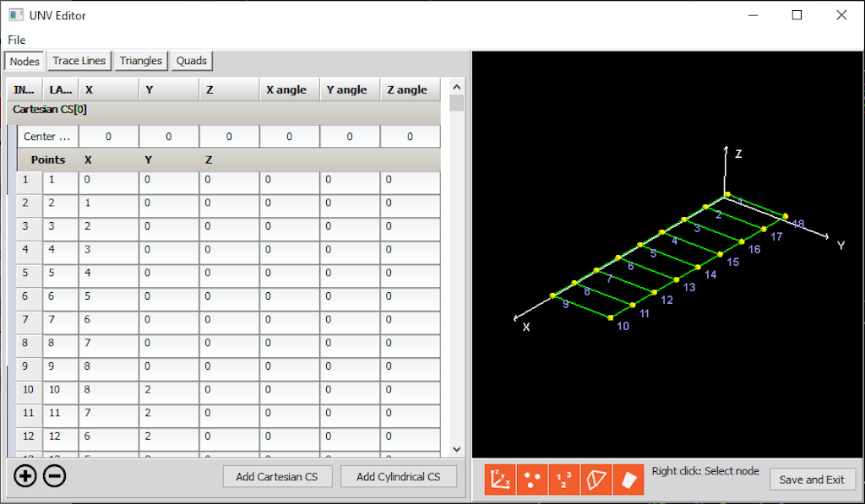Toggle node number labels icon
865x504 pixels.
[563, 480]
